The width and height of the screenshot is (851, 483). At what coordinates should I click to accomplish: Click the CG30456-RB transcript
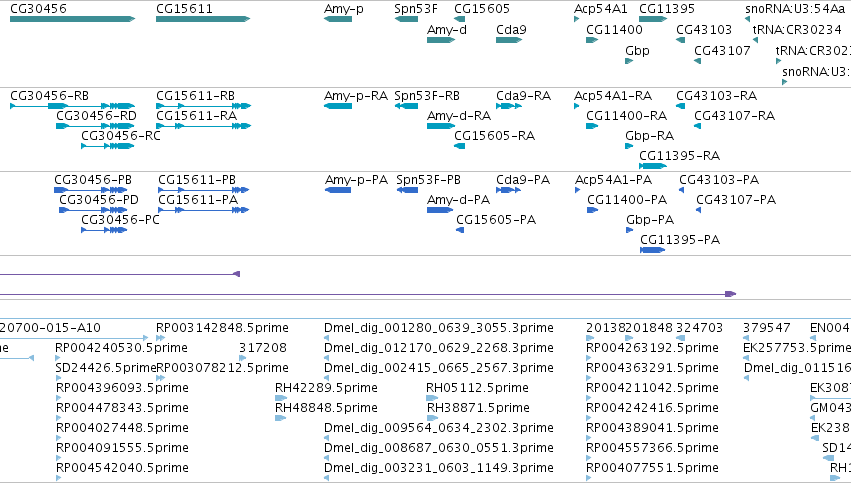[x=72, y=106]
